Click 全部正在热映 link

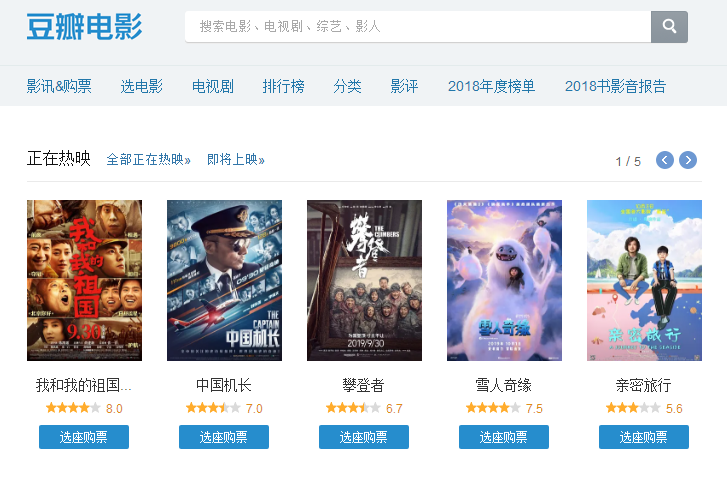tap(148, 159)
